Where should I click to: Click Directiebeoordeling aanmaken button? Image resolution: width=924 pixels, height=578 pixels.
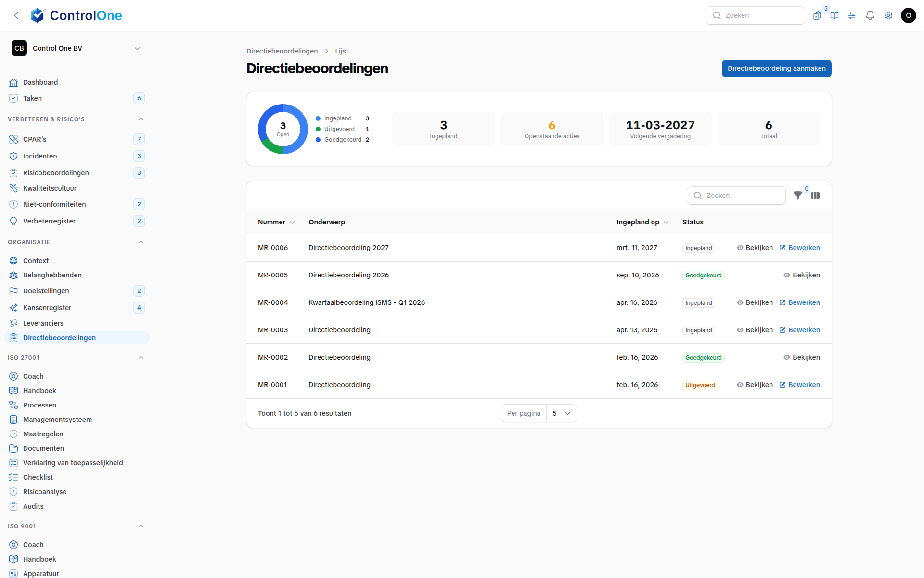click(x=776, y=68)
